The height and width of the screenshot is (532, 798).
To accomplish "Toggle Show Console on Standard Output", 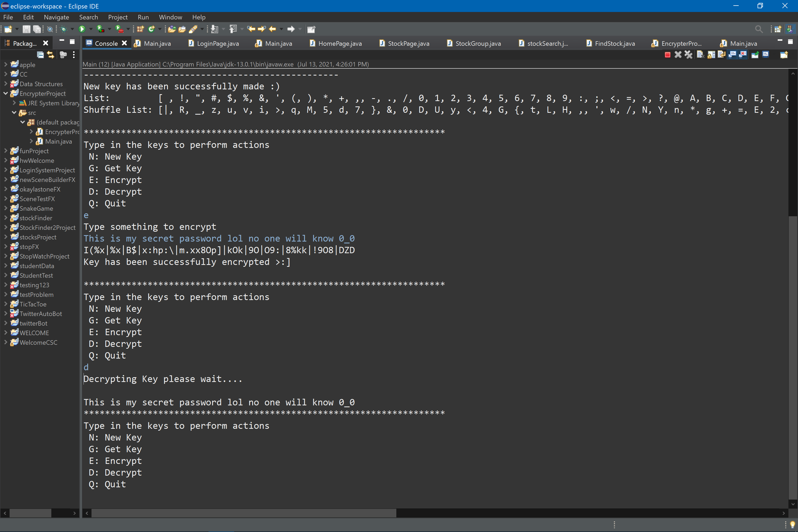I will tap(733, 55).
